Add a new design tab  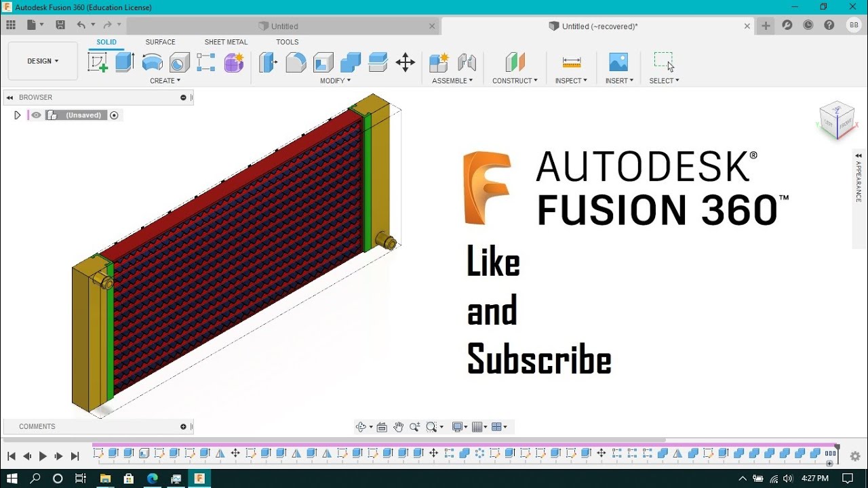point(766,26)
